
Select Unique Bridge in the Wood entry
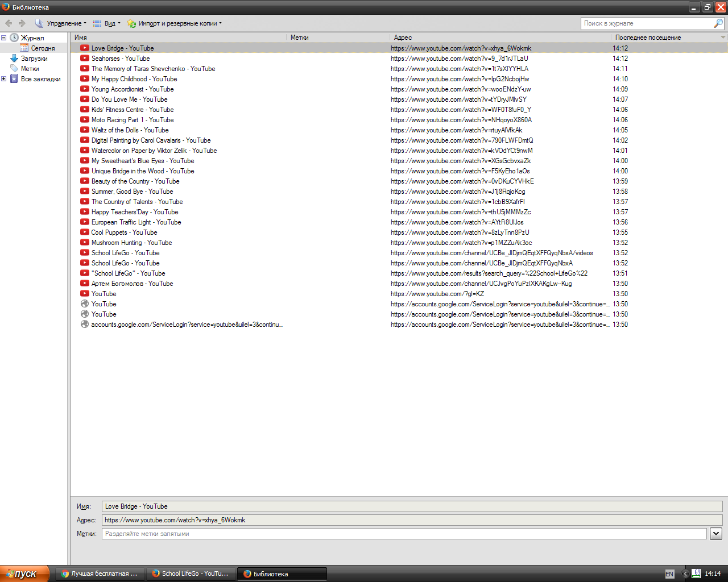[x=143, y=171]
